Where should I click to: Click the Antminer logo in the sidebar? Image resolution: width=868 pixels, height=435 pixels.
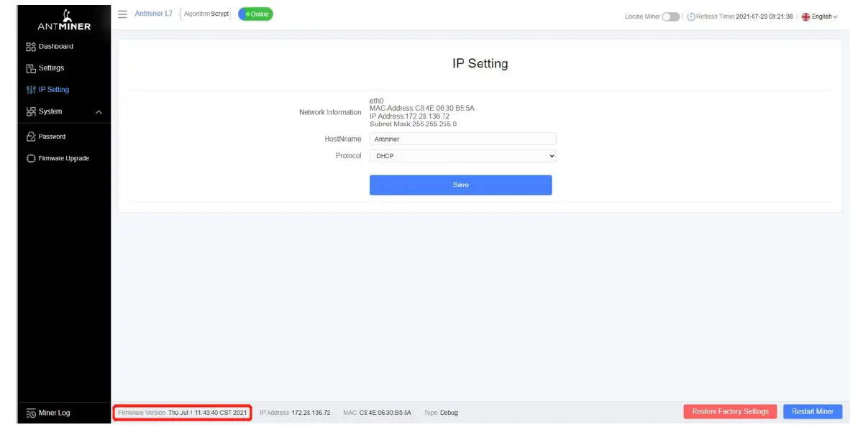64,19
